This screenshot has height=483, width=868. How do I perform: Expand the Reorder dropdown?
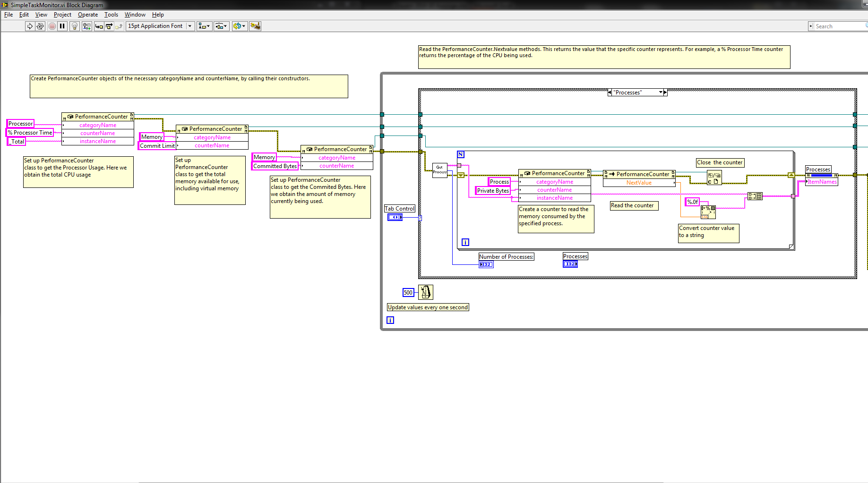point(239,26)
